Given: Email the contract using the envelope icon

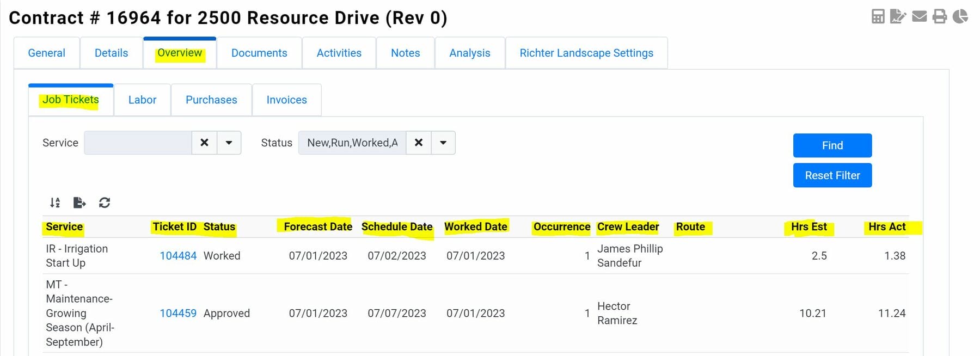Looking at the screenshot, I should click(x=919, y=16).
